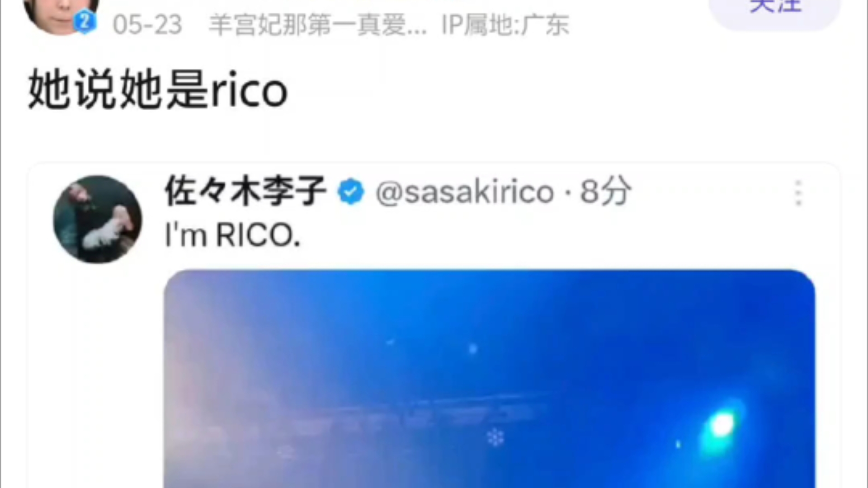
Task: Click the blue verified checkmark badge
Action: [351, 192]
